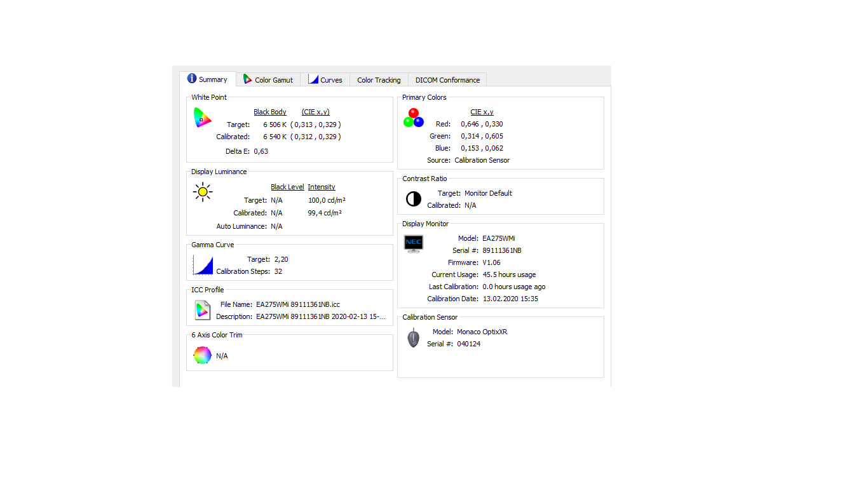
Task: Select the Summary tab
Action: (208, 79)
